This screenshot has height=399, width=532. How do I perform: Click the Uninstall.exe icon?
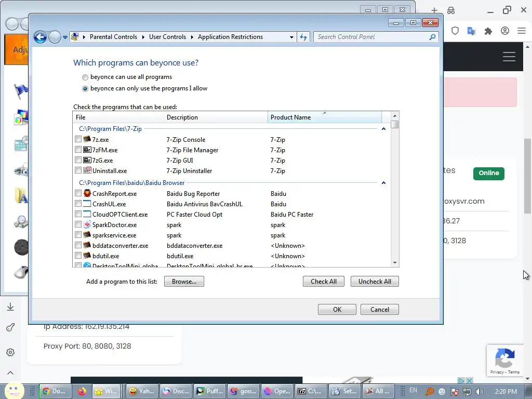coord(87,170)
